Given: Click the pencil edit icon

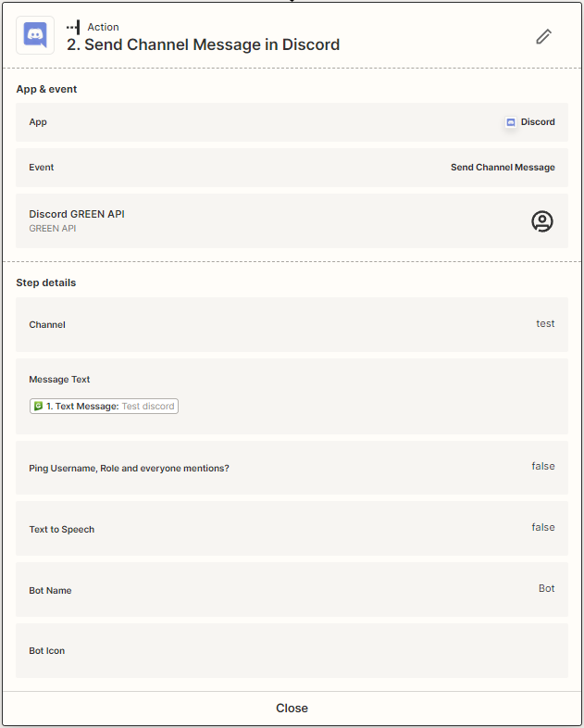Looking at the screenshot, I should 544,36.
